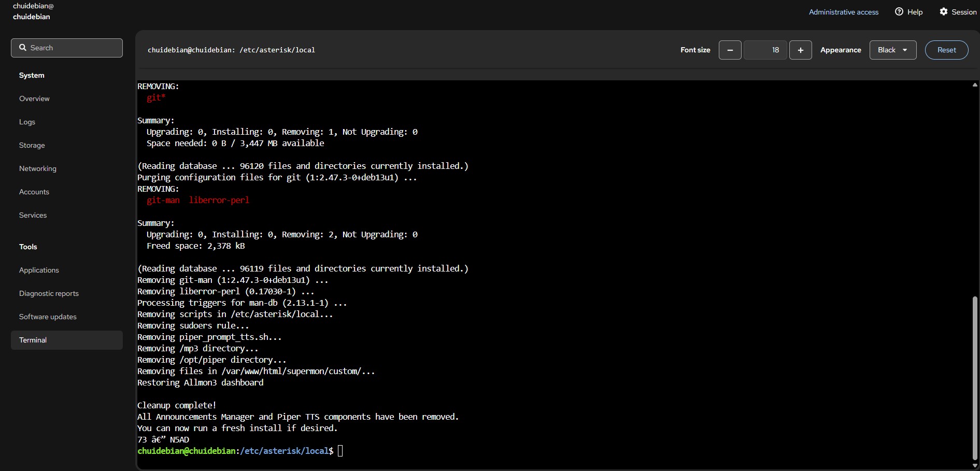
Task: Click the Help question mark icon
Action: point(899,12)
